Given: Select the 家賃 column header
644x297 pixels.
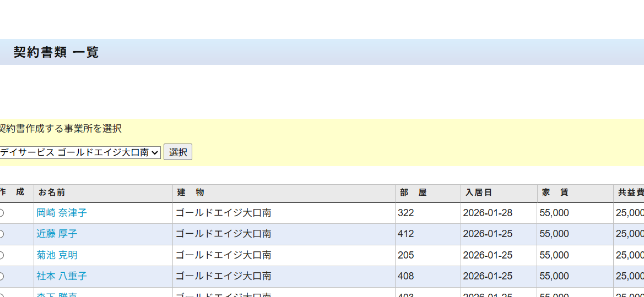Looking at the screenshot, I should click(555, 193).
